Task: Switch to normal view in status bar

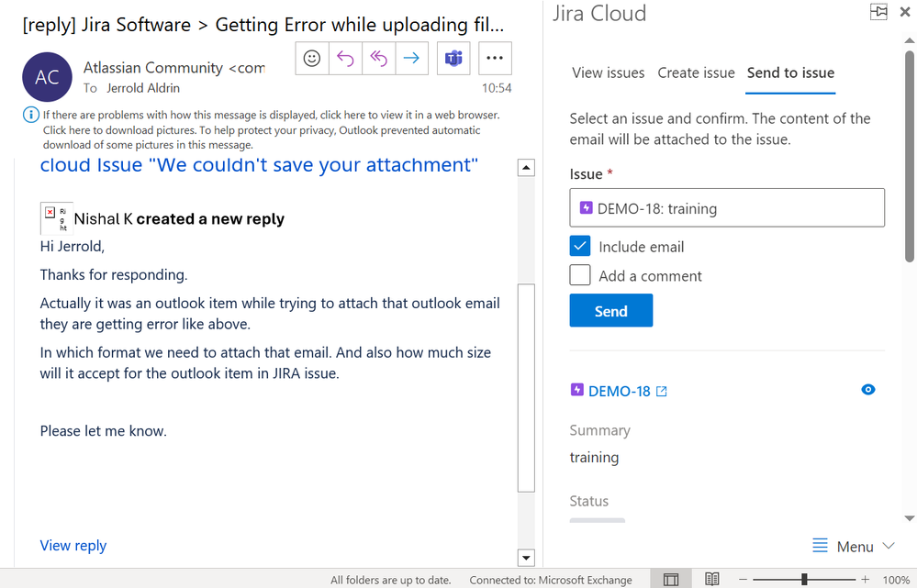Action: click(671, 579)
